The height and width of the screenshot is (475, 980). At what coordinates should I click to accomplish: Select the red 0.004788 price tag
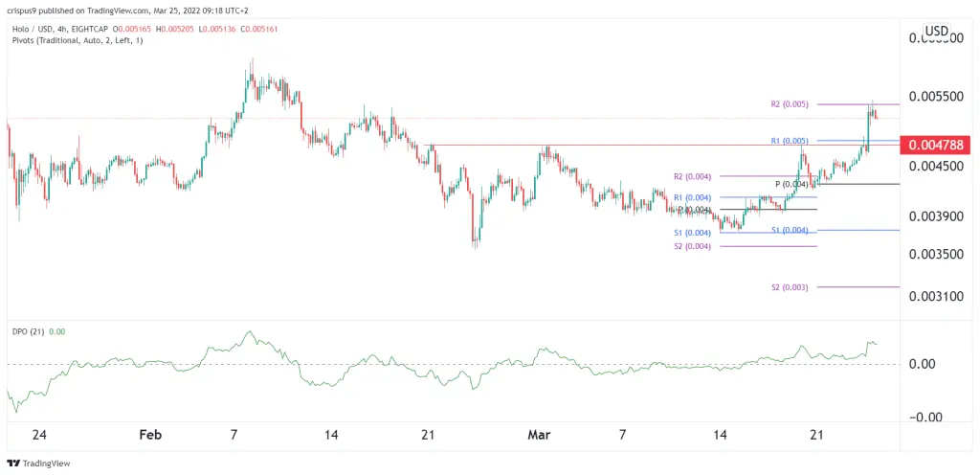936,145
